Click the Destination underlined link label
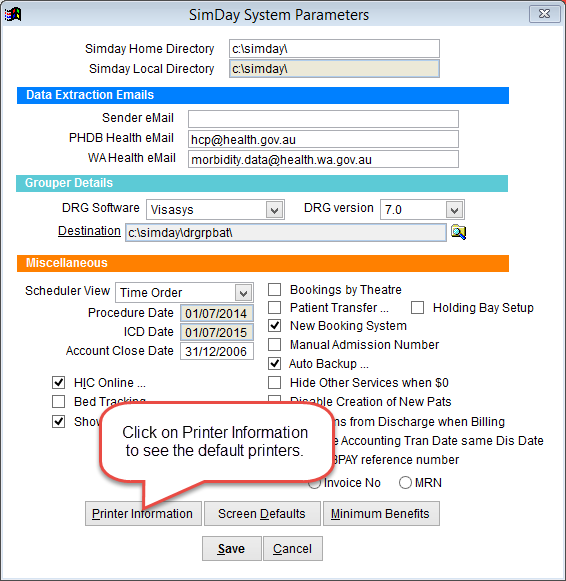The width and height of the screenshot is (566, 581). click(x=89, y=231)
